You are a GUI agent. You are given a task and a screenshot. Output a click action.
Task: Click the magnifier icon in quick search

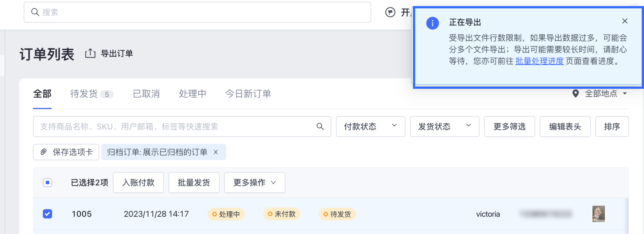coord(320,127)
